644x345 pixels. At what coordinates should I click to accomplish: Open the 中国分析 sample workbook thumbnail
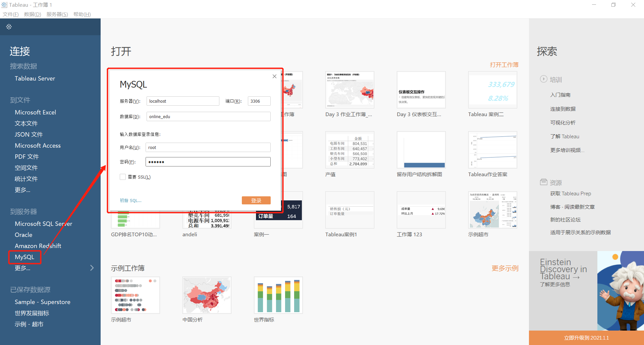click(x=207, y=295)
